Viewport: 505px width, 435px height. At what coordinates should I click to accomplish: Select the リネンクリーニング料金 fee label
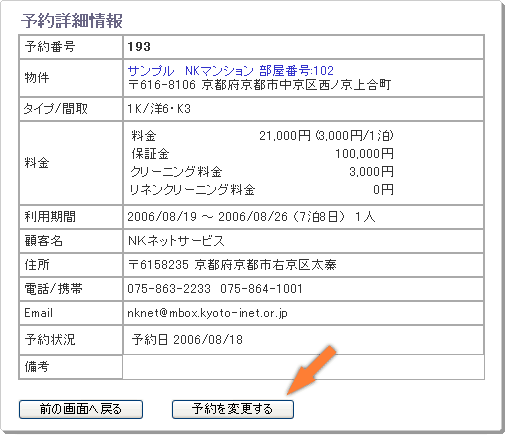[x=193, y=190]
